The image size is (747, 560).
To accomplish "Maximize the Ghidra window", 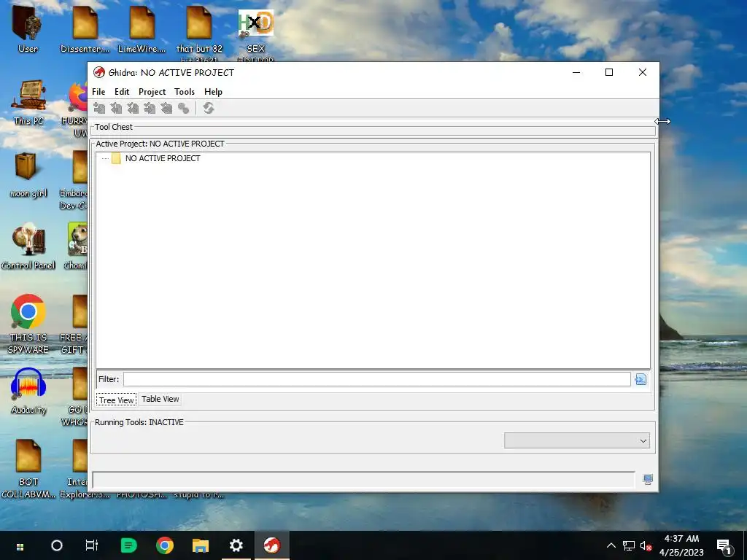I will coord(609,72).
